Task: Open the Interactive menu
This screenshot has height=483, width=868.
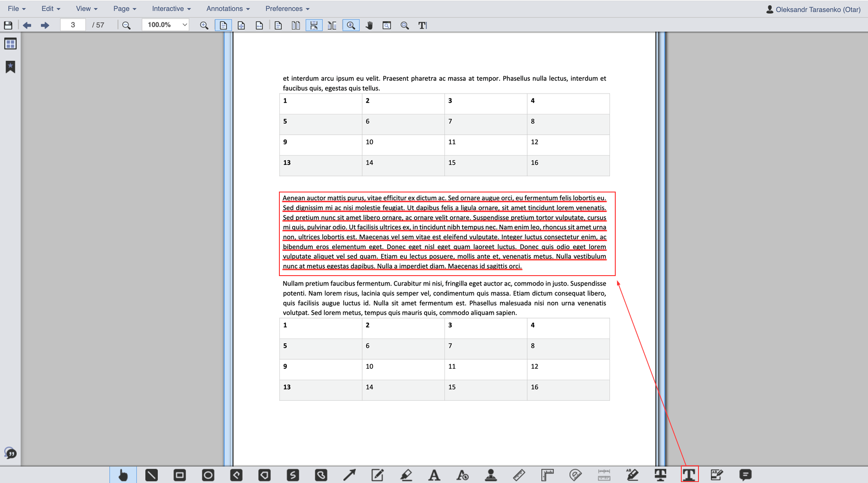Action: 171,9
